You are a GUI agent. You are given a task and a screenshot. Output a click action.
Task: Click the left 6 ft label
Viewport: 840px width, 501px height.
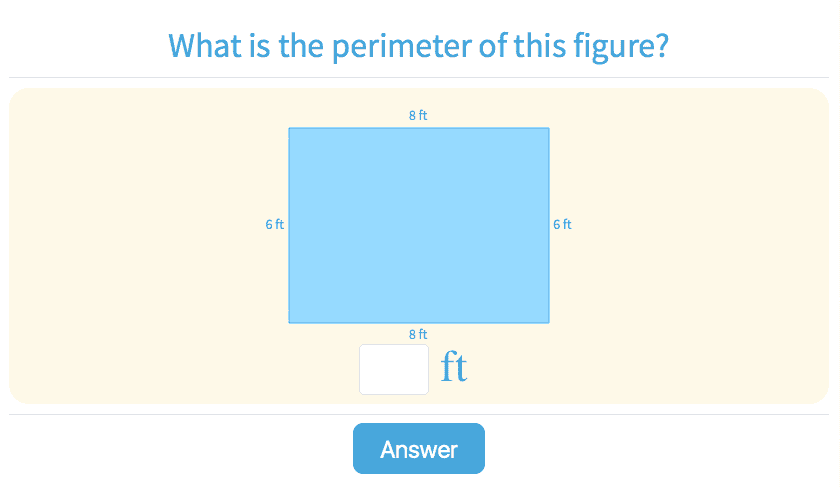tap(275, 225)
